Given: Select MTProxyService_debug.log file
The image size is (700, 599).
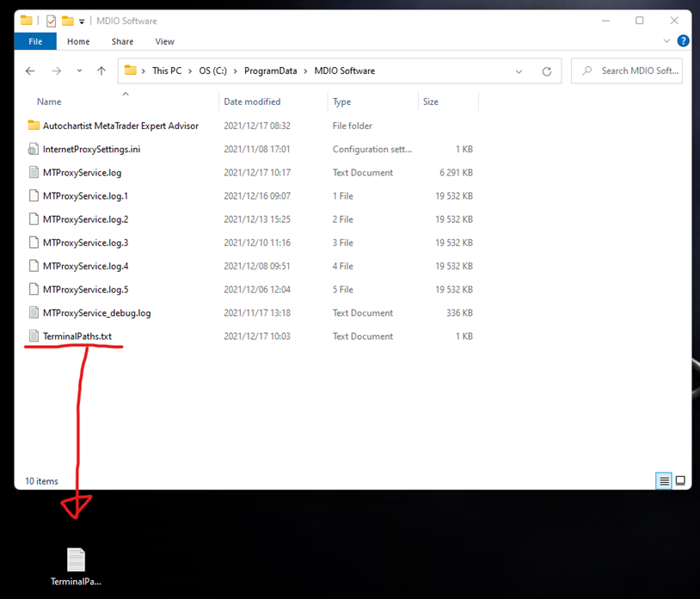Looking at the screenshot, I should pyautogui.click(x=96, y=312).
